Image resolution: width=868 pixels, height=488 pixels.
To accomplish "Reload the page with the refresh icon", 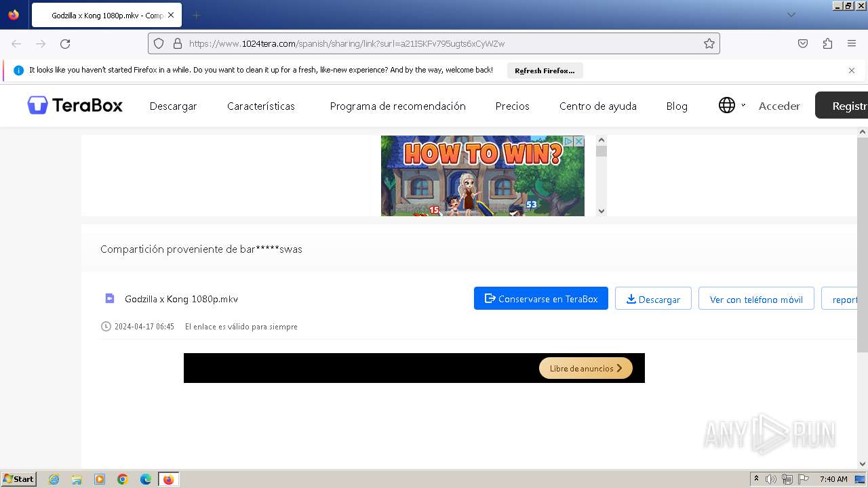I will [x=65, y=43].
